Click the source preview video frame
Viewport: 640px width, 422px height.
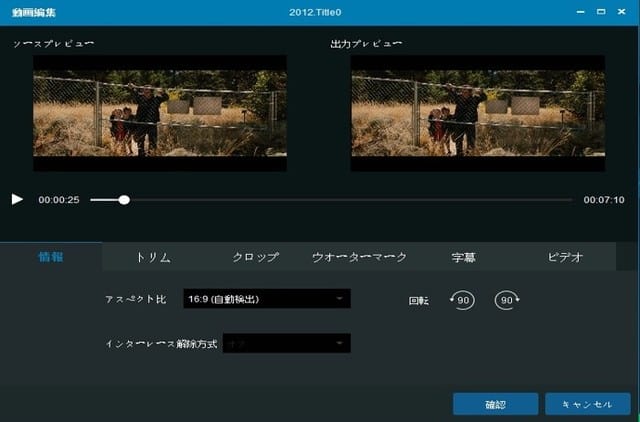[160, 112]
